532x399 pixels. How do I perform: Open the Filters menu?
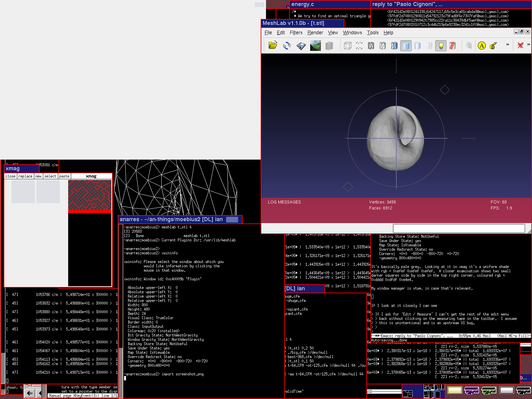click(296, 33)
